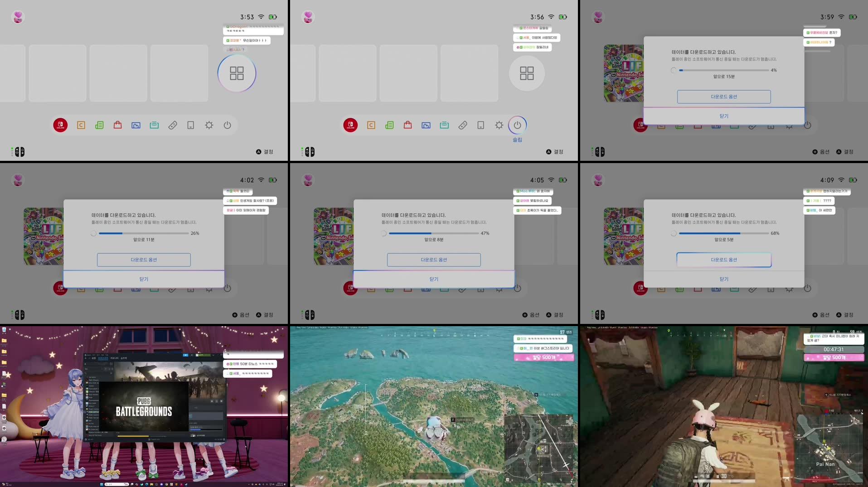The height and width of the screenshot is (487, 868).
Task: Click Windows taskbar search box
Action: tap(117, 484)
